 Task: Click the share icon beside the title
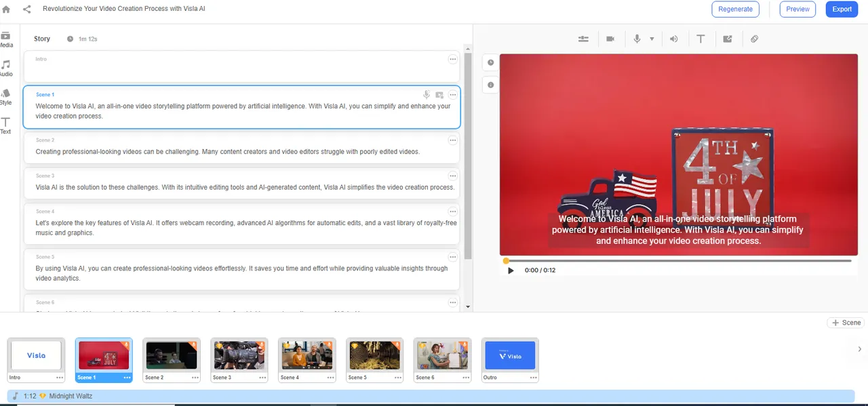pyautogui.click(x=27, y=9)
